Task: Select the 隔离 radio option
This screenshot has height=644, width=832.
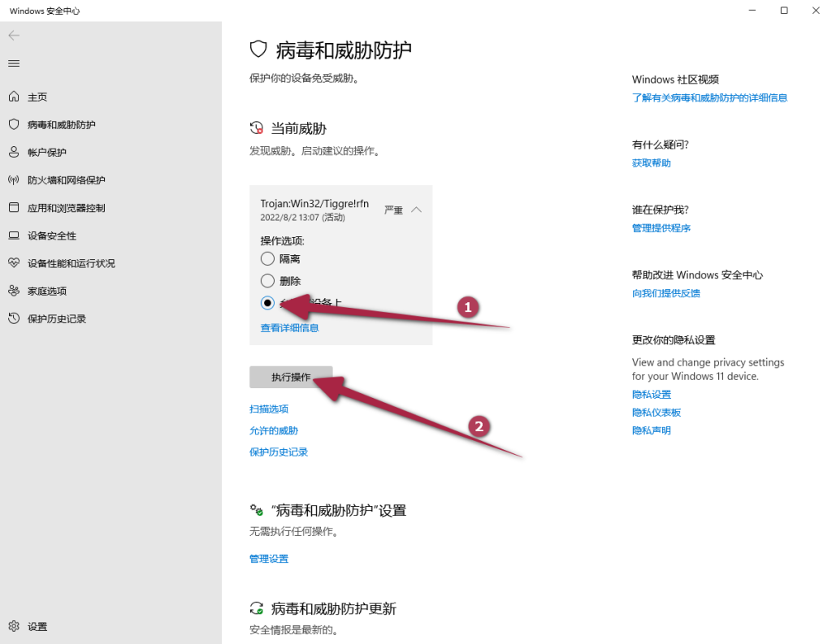Action: pos(267,259)
